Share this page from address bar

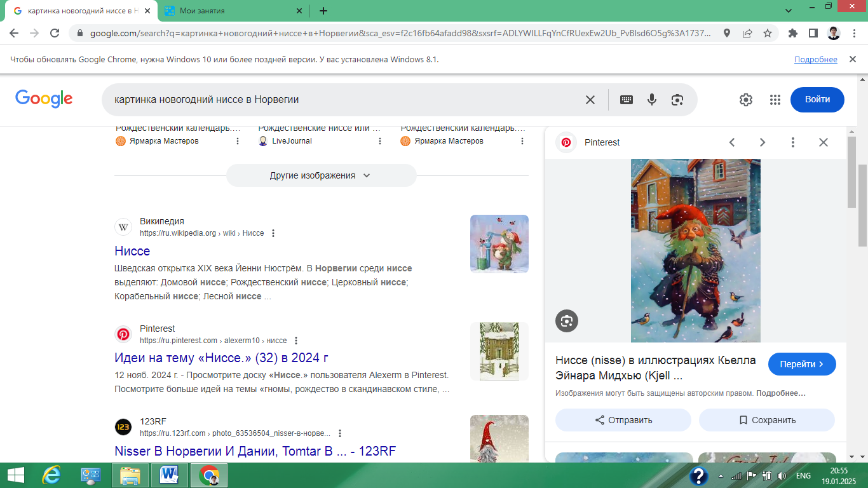click(747, 33)
